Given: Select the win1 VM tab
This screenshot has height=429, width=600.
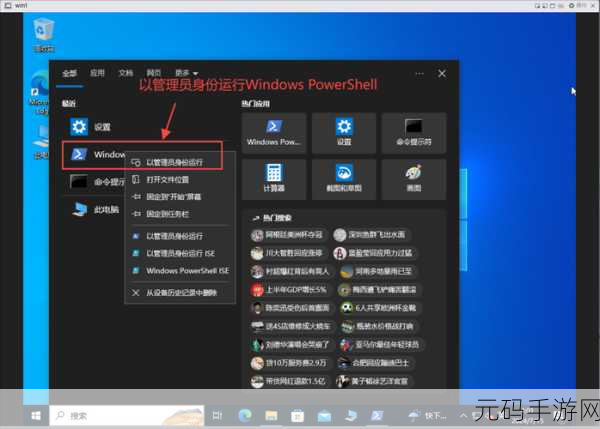Looking at the screenshot, I should tap(16, 5).
